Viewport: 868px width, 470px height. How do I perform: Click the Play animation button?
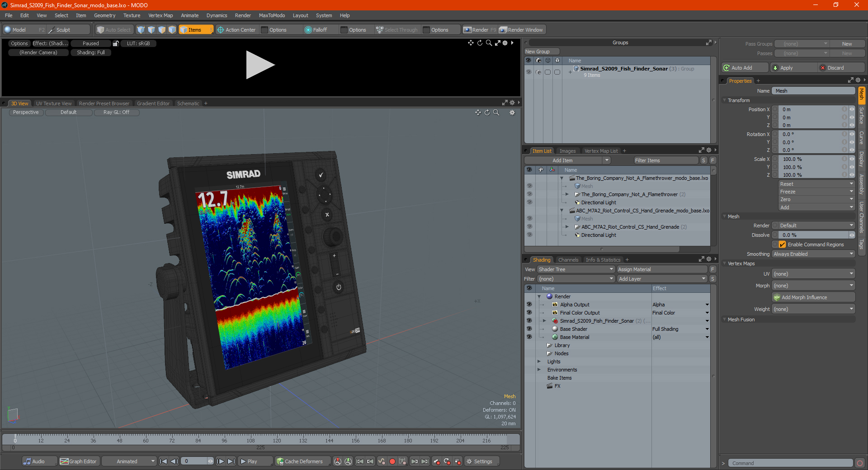coord(255,461)
